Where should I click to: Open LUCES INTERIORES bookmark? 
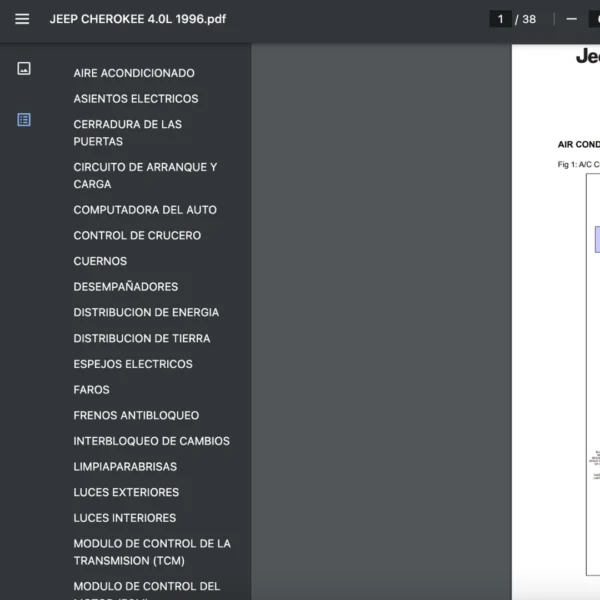125,518
